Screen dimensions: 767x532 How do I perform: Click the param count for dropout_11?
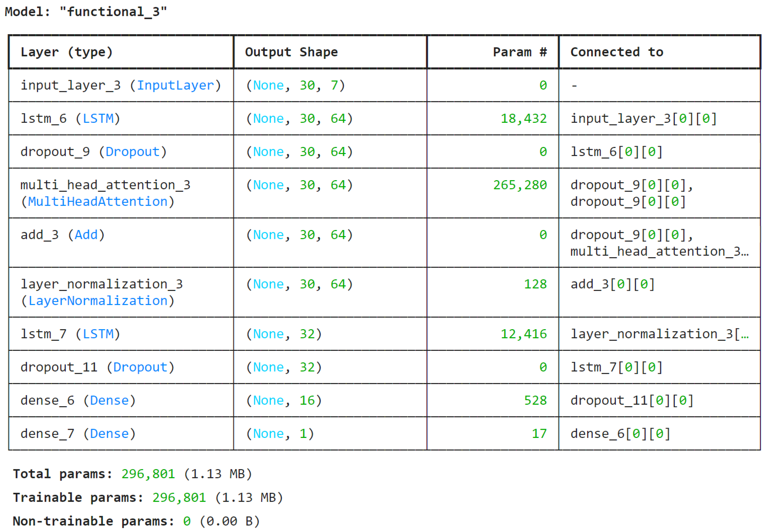543,367
